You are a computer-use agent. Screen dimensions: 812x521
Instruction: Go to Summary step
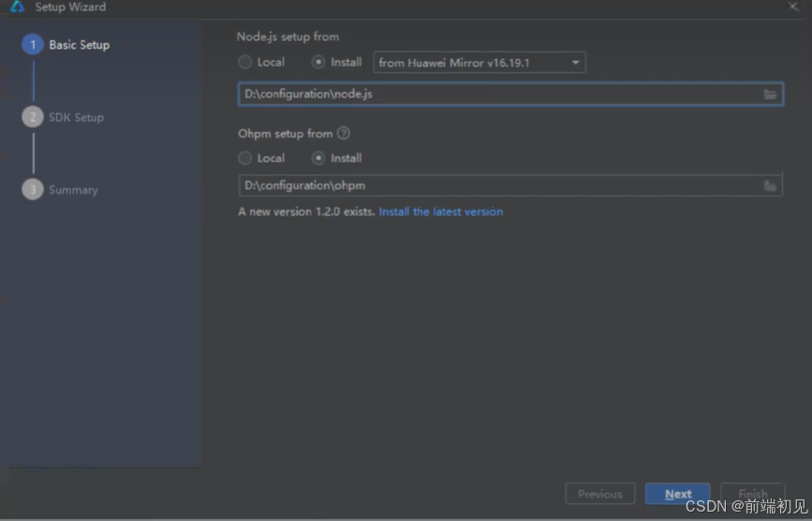coord(60,189)
